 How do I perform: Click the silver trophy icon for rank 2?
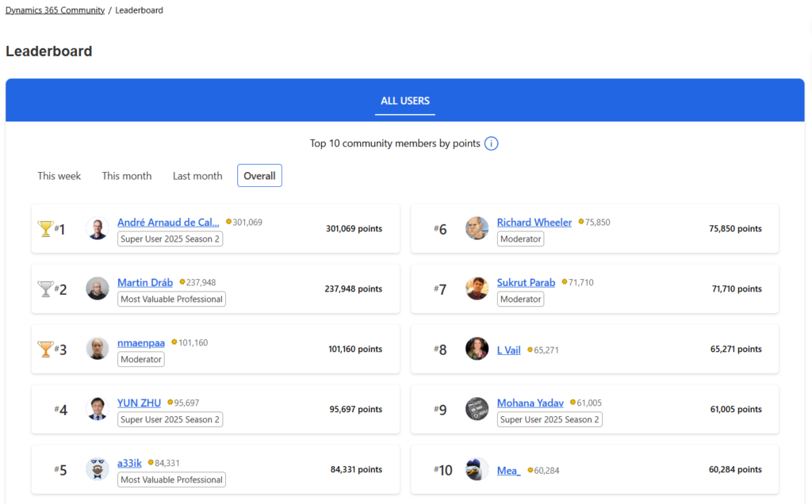pyautogui.click(x=46, y=289)
